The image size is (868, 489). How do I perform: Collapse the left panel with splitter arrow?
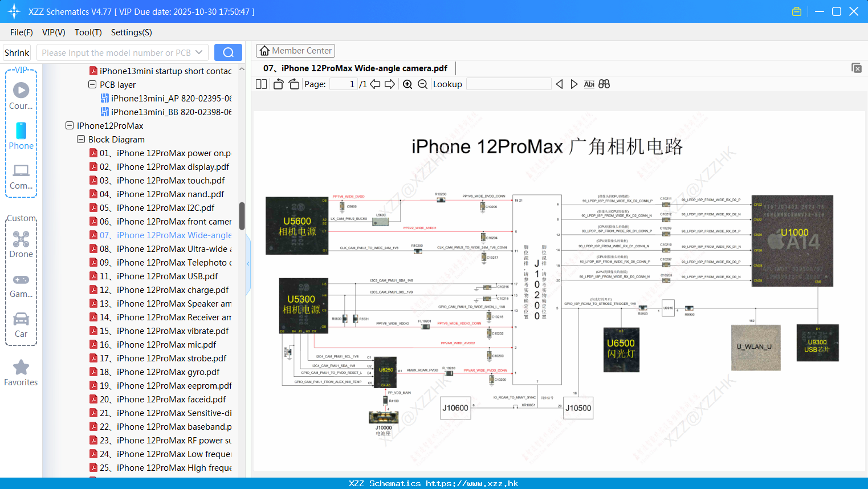click(248, 263)
